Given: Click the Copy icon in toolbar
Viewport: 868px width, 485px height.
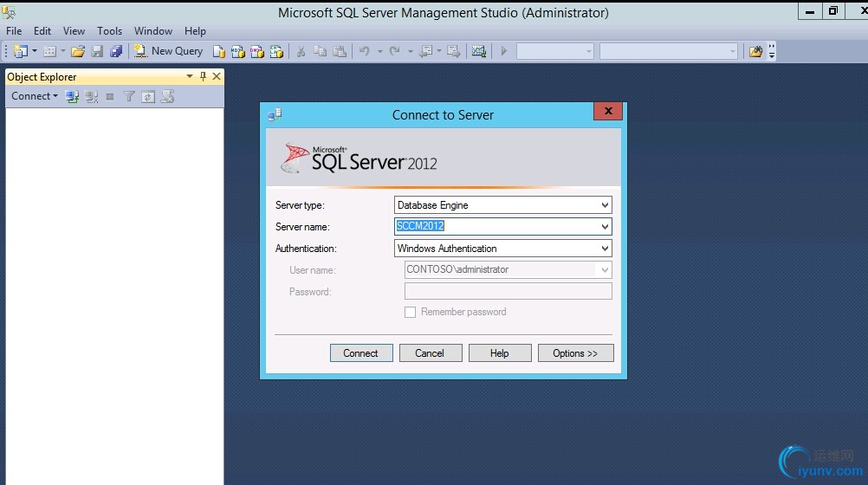Looking at the screenshot, I should tap(320, 51).
